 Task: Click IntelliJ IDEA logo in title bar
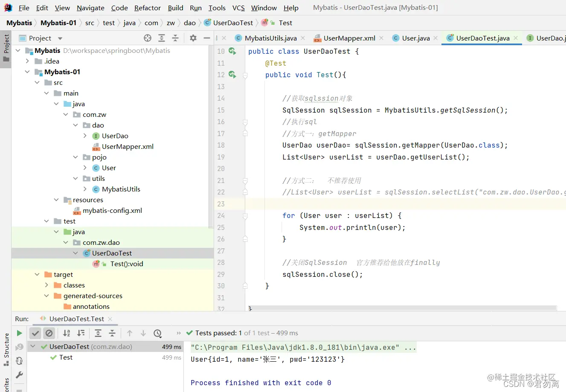click(x=8, y=8)
